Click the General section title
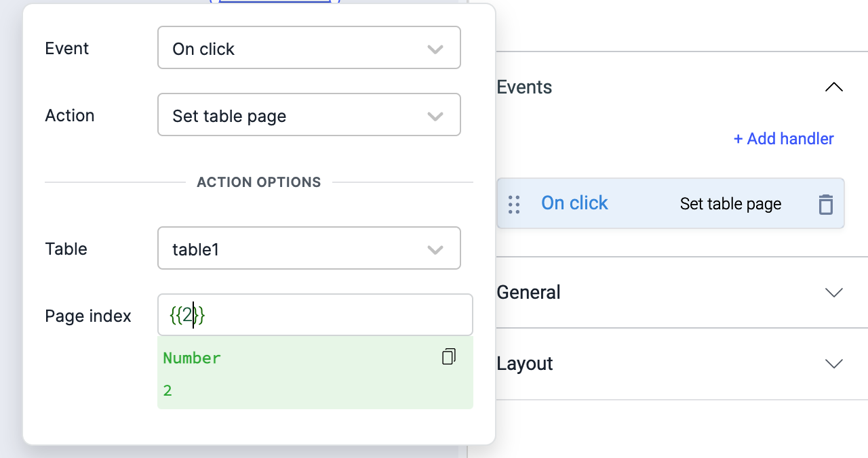The image size is (868, 458). [528, 293]
